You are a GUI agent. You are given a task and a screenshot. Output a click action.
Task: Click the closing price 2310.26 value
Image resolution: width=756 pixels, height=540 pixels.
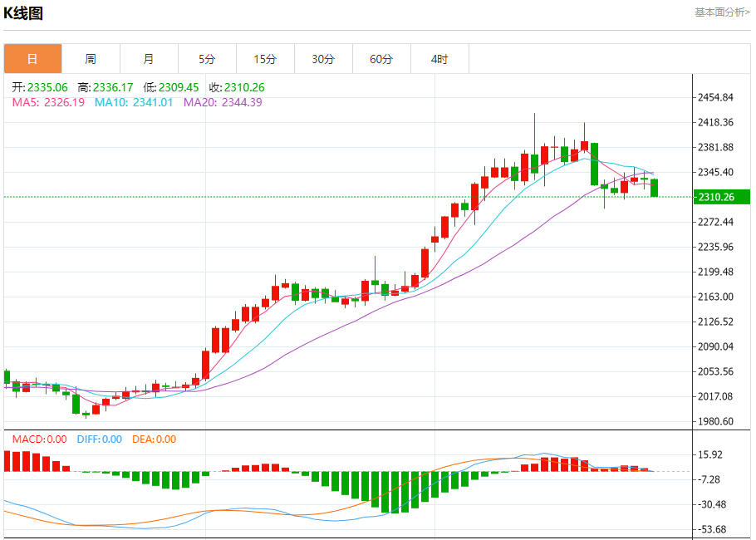tap(244, 87)
